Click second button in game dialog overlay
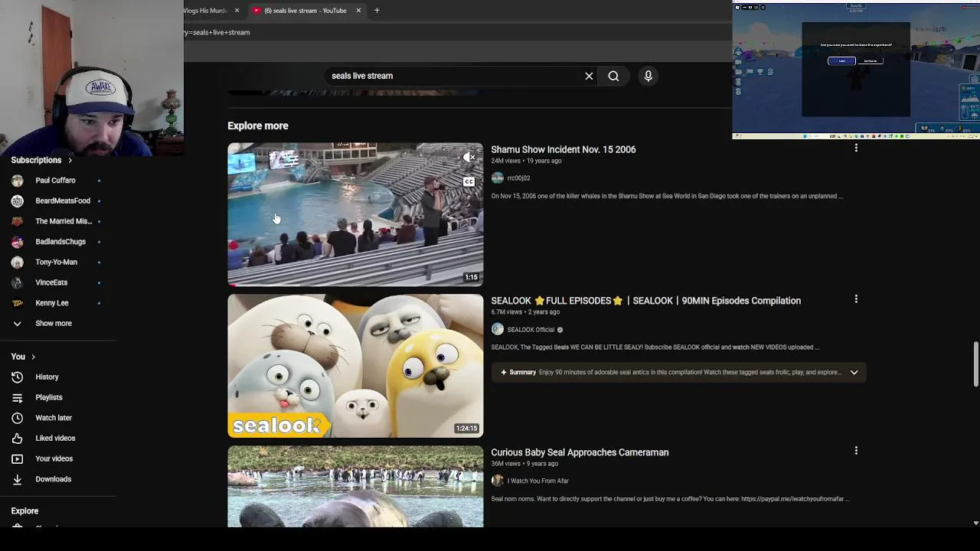The height and width of the screenshot is (551, 980). click(871, 61)
